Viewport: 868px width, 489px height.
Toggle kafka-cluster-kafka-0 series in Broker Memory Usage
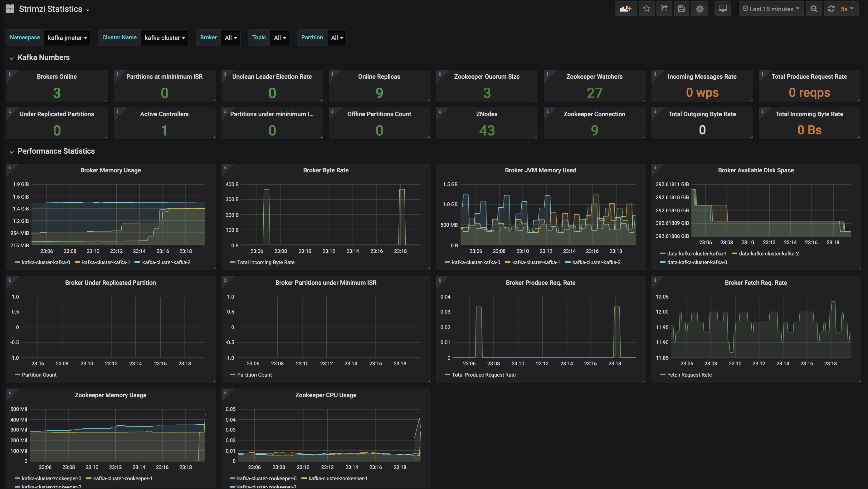(46, 262)
